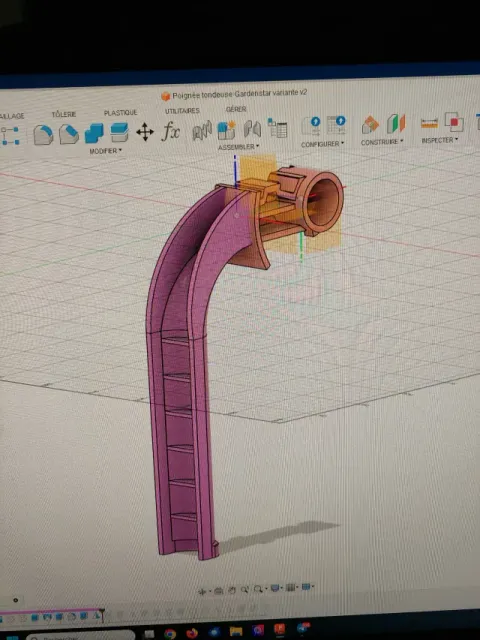480x640 pixels.
Task: Click the Configurer table icon with blue badge
Action: tap(336, 124)
